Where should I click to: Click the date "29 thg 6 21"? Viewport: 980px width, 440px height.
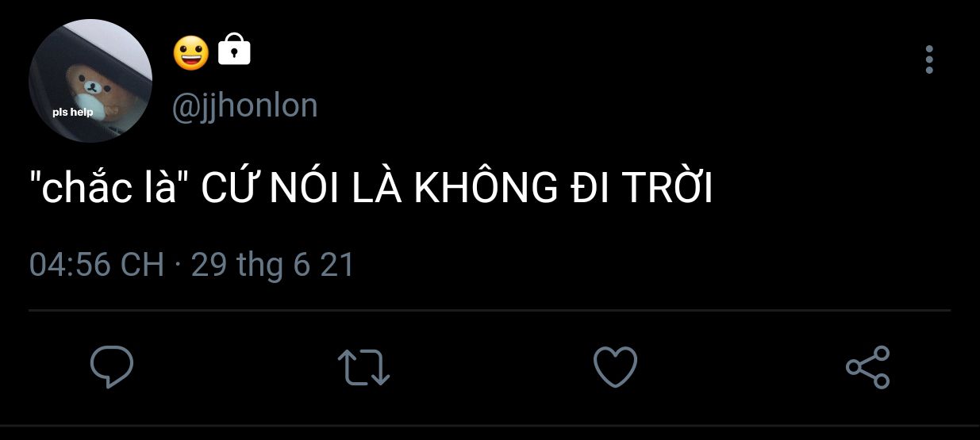tap(272, 265)
